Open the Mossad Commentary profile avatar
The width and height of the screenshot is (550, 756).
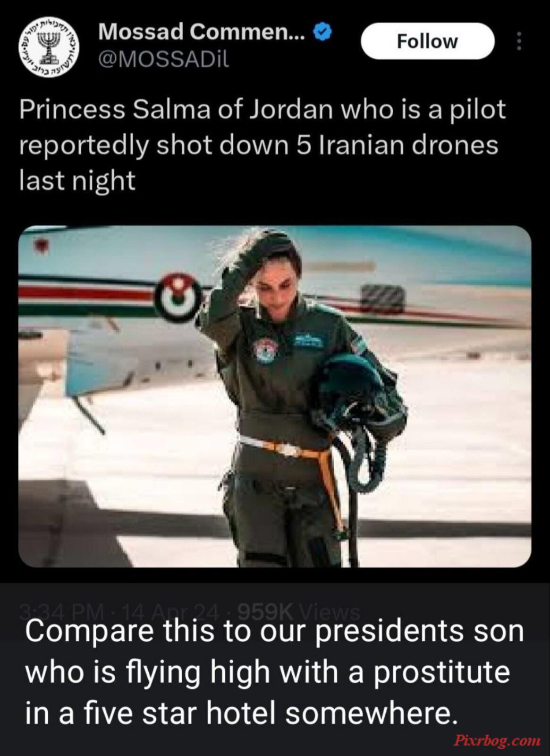tap(49, 47)
